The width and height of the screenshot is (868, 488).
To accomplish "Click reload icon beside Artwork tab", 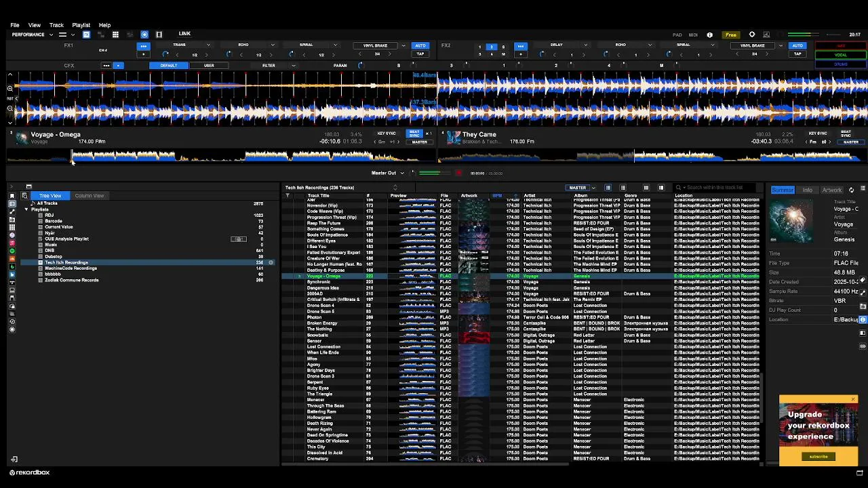I will pyautogui.click(x=852, y=190).
